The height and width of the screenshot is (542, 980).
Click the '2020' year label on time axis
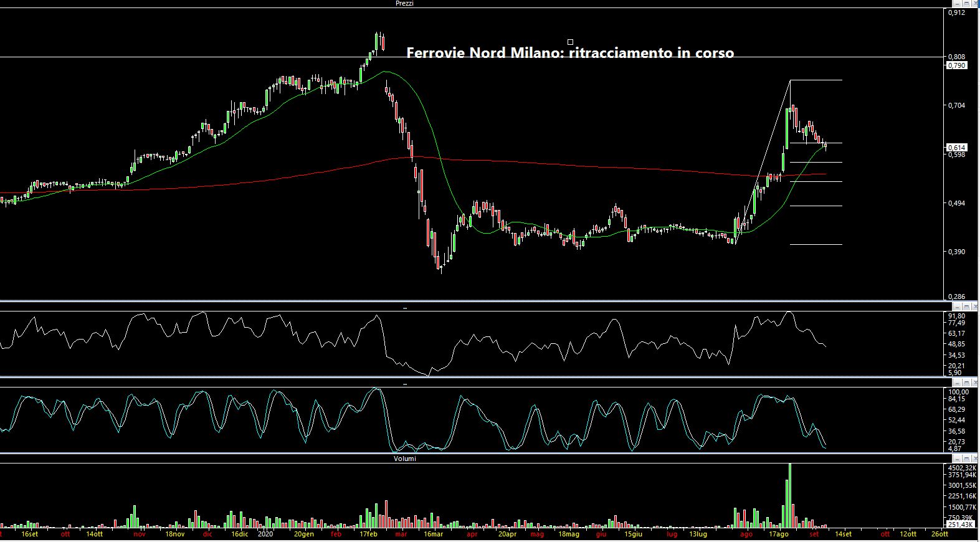266,534
